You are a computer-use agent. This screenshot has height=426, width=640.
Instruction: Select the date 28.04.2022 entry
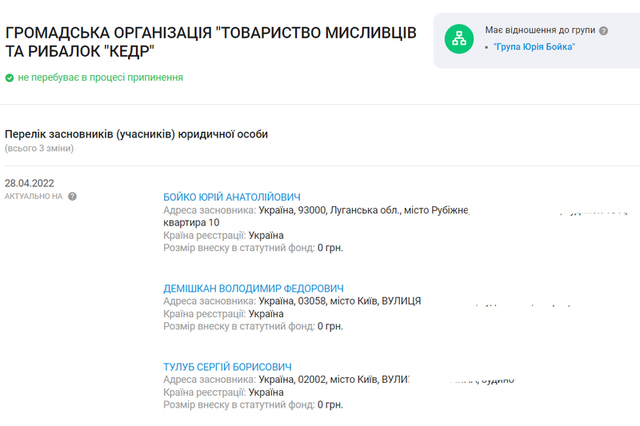click(x=29, y=183)
